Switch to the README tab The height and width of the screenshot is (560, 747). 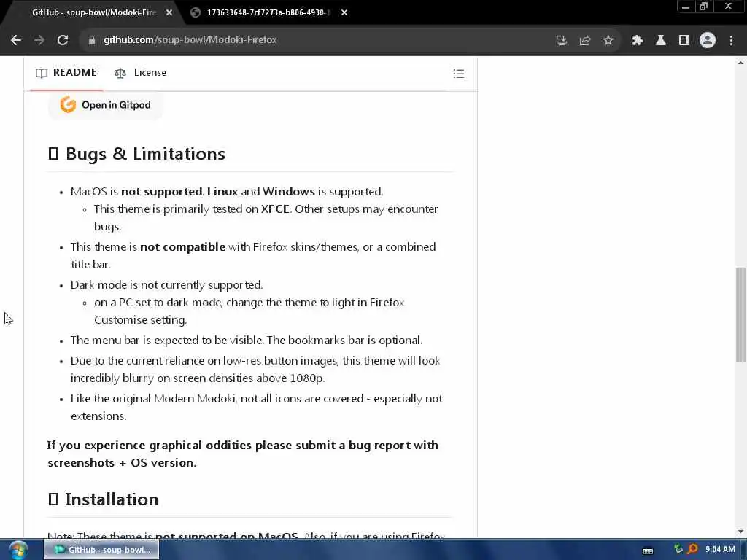click(x=66, y=73)
